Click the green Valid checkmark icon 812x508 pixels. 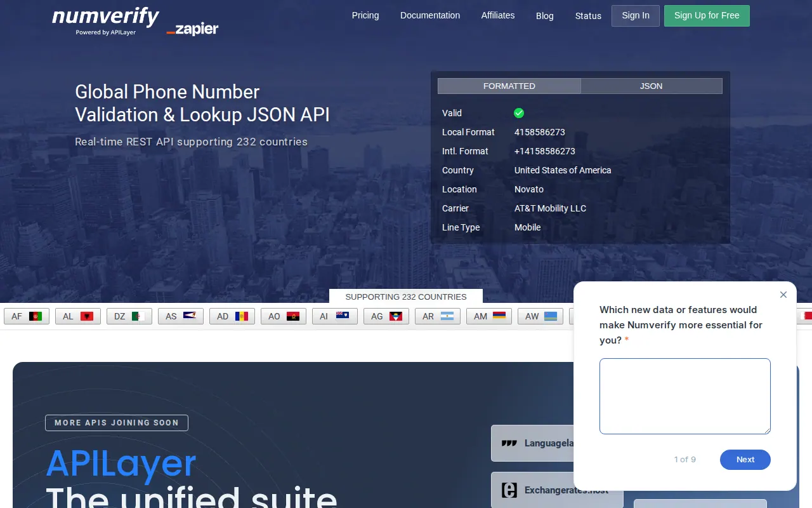coord(519,113)
